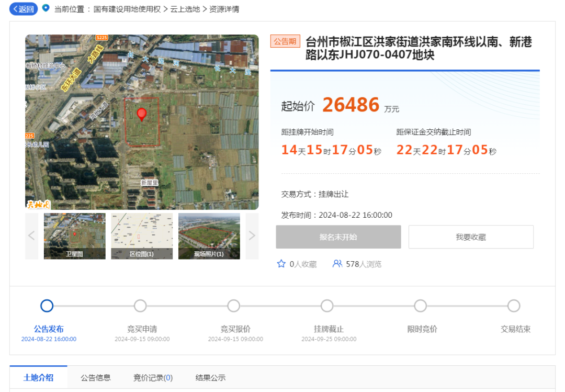Click the 竞买申请 timeline step circle

[x=140, y=306]
